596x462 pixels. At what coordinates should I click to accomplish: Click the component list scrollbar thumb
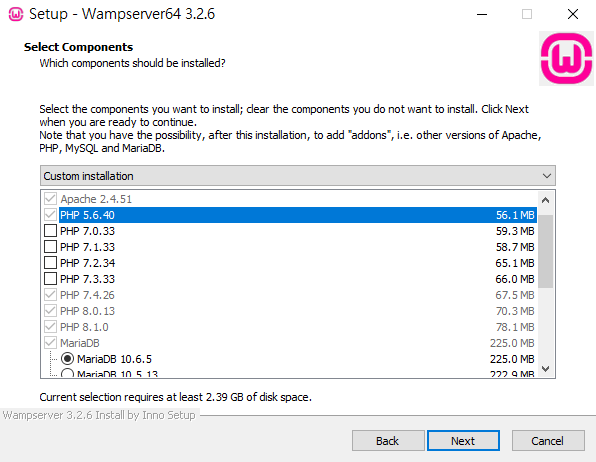(545, 251)
